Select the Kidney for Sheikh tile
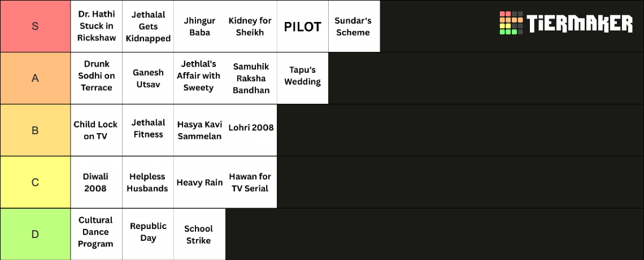The image size is (644, 260). point(251,27)
